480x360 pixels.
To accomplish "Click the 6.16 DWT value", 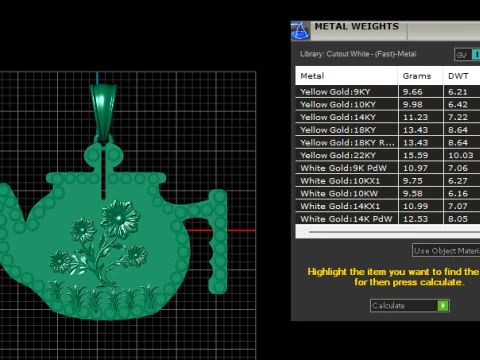I will point(458,193).
